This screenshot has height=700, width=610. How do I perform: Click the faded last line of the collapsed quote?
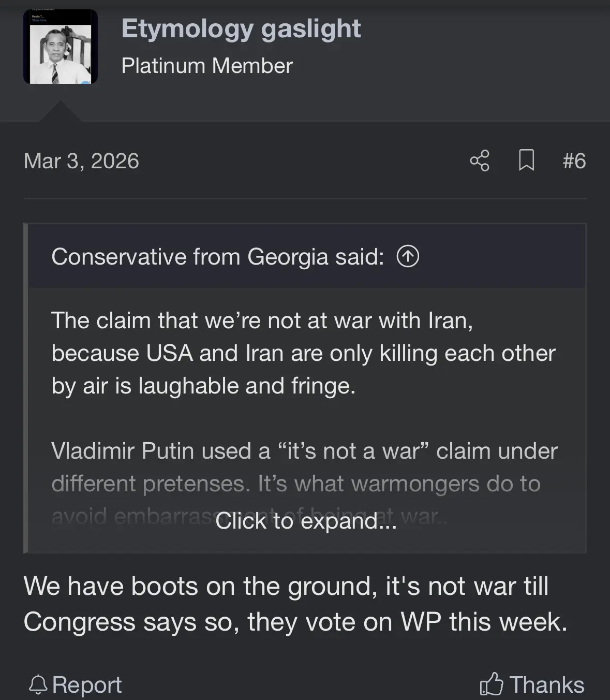pyautogui.click(x=129, y=517)
